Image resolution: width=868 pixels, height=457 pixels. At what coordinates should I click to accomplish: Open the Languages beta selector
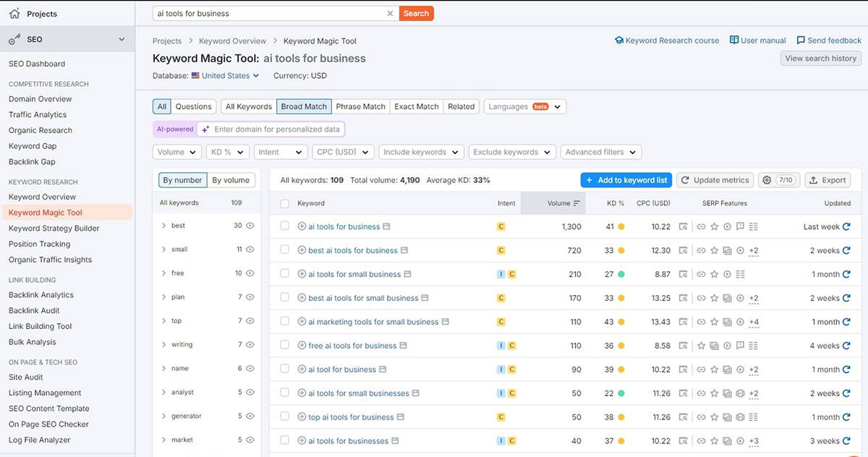(x=525, y=106)
